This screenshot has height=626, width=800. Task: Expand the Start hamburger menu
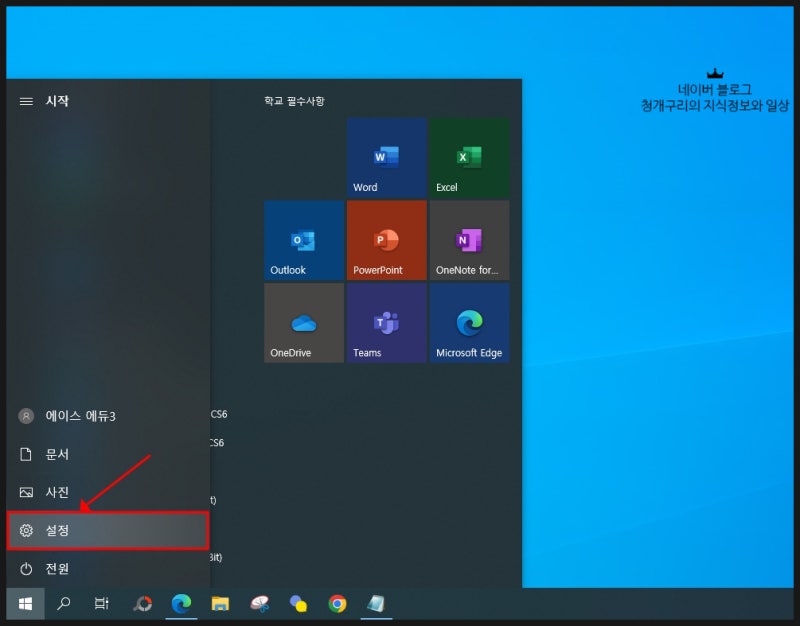tap(26, 102)
